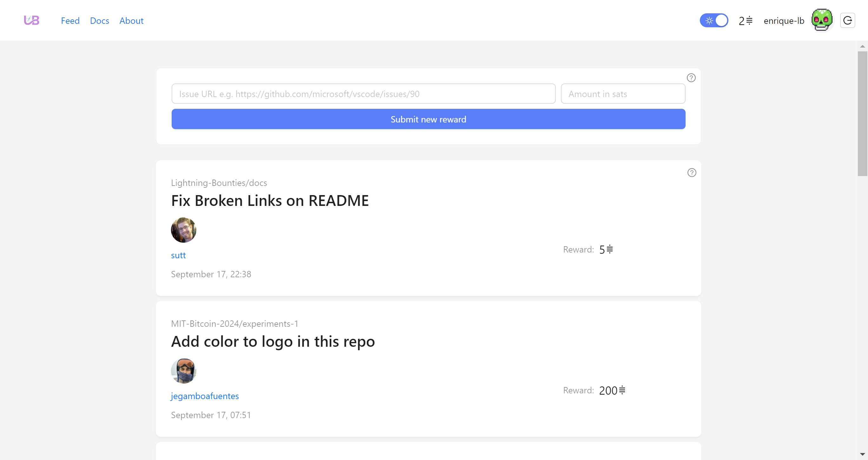Click the Lightning Bounties logo icon

coord(32,21)
